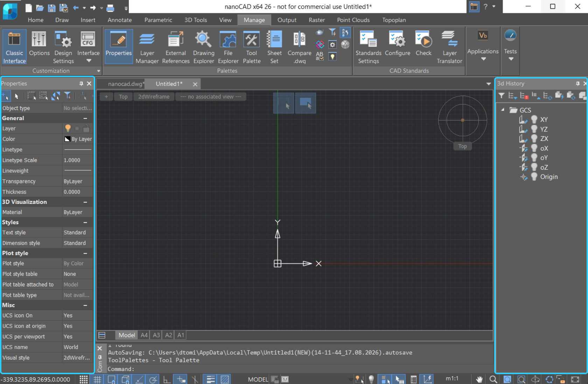Toggle visibility bulb of Origin
588x384 pixels.
pyautogui.click(x=534, y=177)
